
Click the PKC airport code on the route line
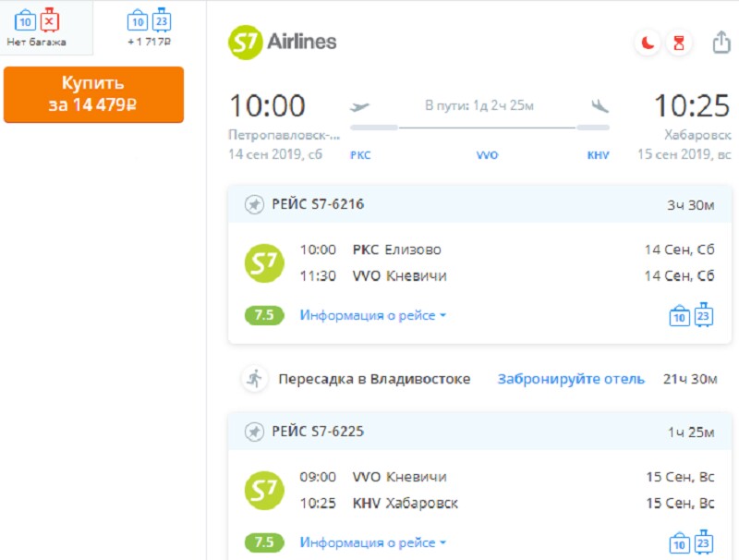point(360,155)
